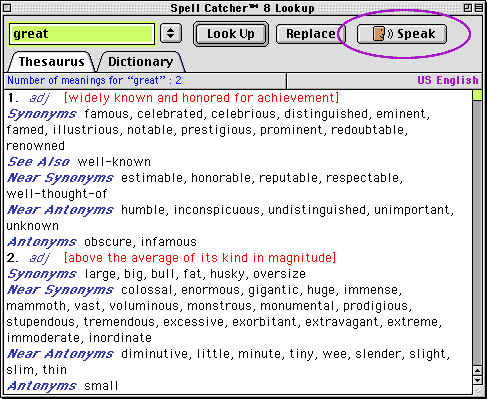Screen dimensions: 487x399
Task: Click the near synonym "mammoth"
Action: tap(36, 306)
